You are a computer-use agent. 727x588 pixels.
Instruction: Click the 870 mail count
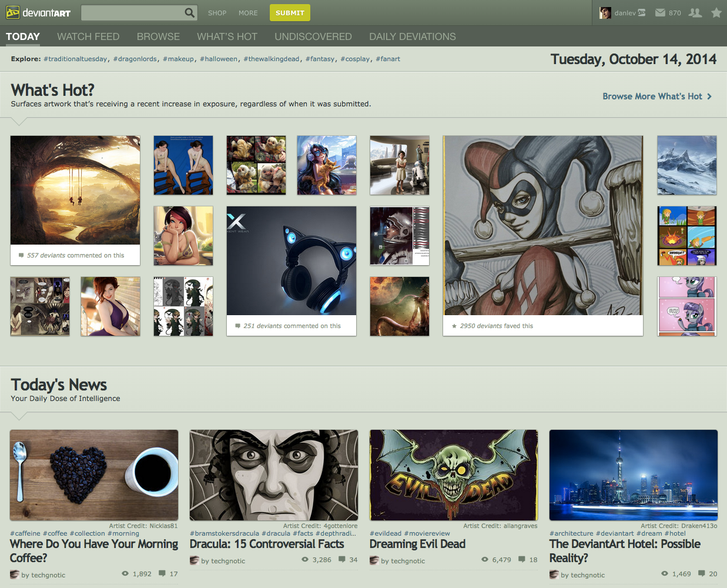pos(675,13)
